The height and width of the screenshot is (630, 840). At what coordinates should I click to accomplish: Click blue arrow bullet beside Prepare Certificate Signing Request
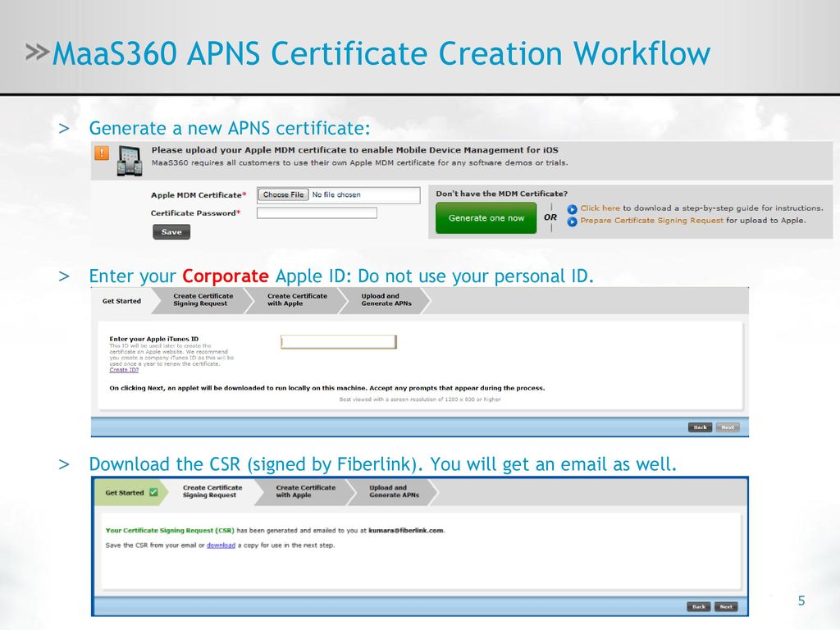click(x=572, y=221)
